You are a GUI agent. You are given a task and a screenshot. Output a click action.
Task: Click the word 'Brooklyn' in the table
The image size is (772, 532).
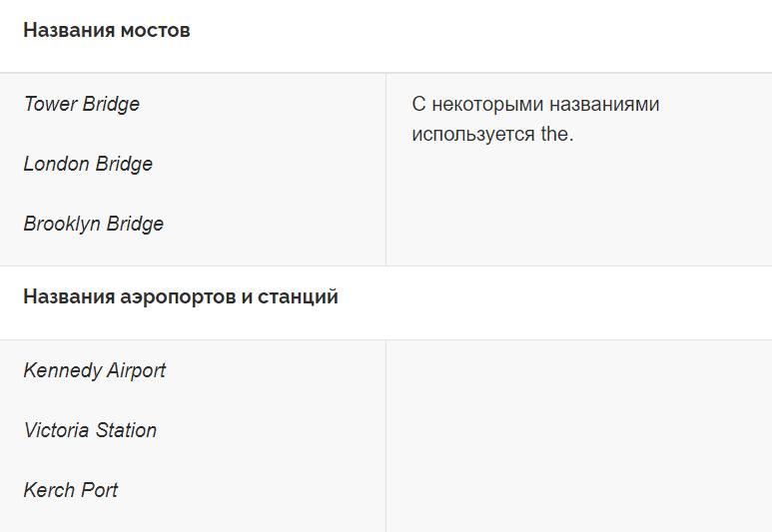[62, 224]
